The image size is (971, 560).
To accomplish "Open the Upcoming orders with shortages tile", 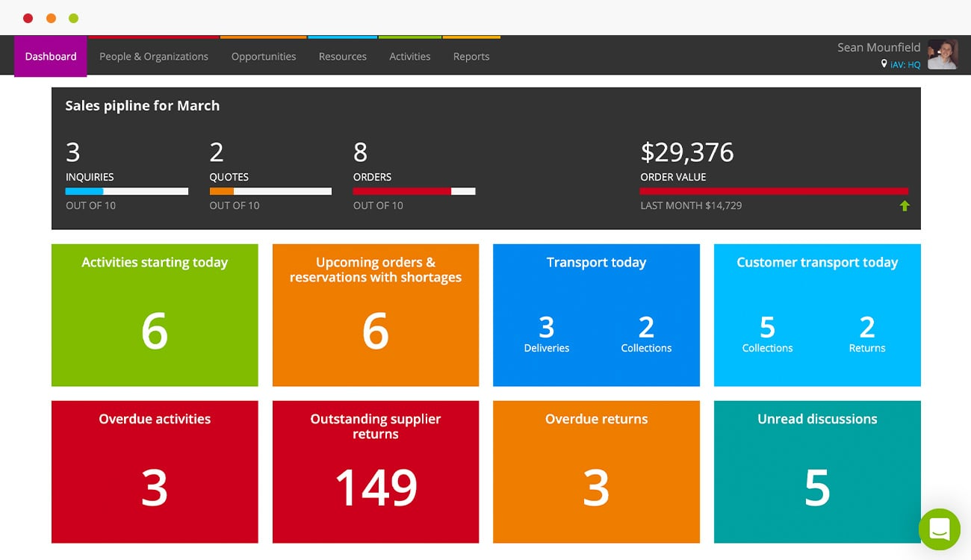I will (x=375, y=315).
